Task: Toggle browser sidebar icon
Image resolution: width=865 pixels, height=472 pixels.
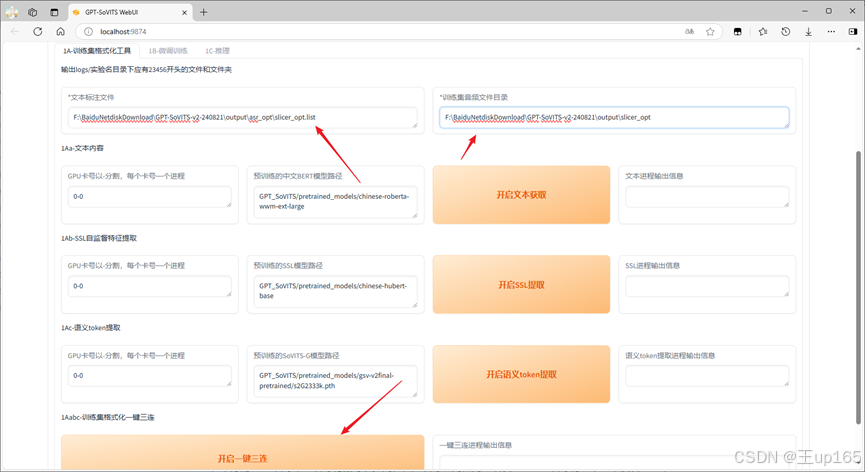Action: coord(852,31)
